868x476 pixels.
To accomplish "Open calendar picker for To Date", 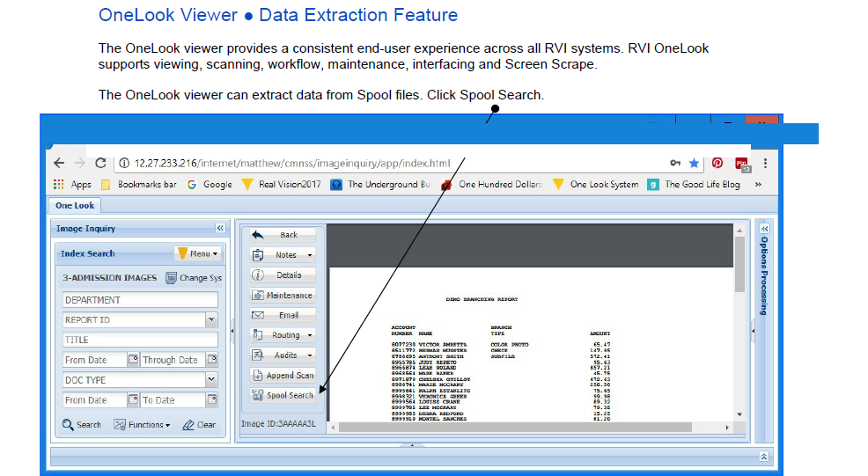I will tap(212, 399).
